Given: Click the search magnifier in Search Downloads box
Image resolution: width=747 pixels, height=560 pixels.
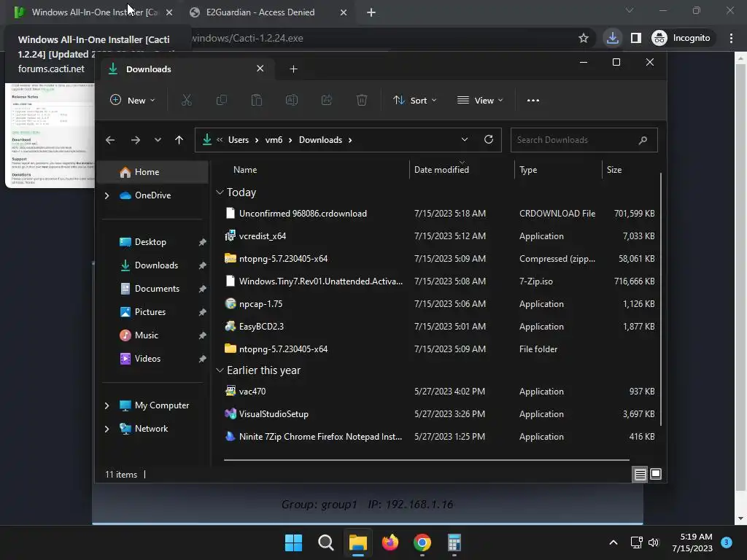Looking at the screenshot, I should [643, 140].
